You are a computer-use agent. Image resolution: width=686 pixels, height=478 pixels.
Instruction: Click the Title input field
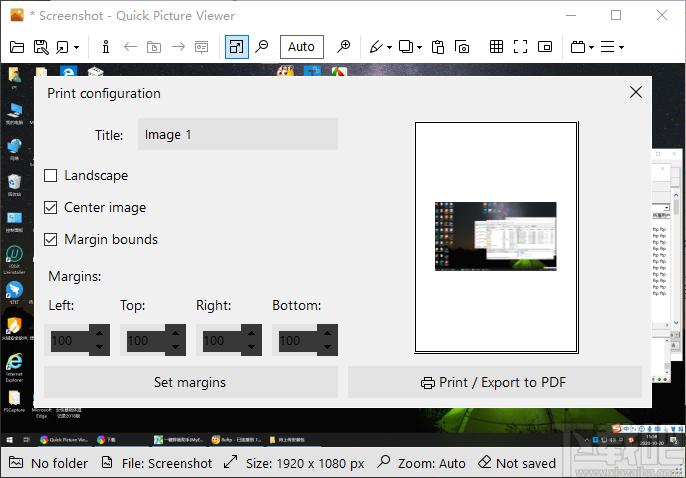coord(238,134)
